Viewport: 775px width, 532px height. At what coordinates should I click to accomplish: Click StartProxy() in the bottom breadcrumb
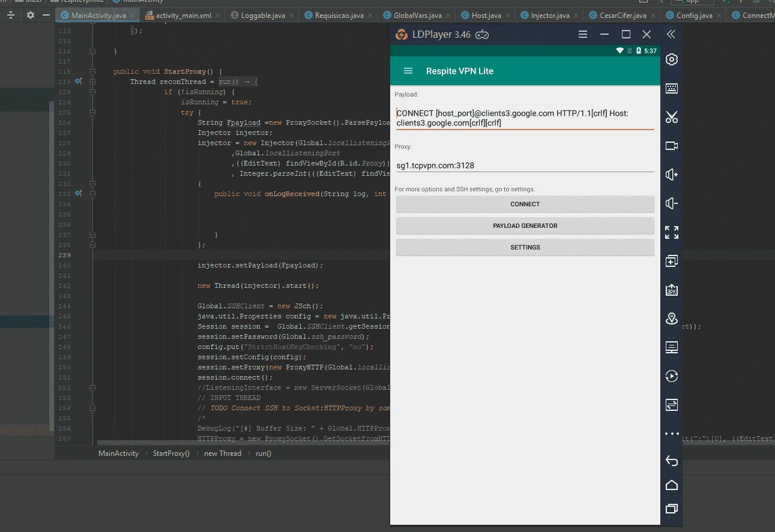pos(171,453)
